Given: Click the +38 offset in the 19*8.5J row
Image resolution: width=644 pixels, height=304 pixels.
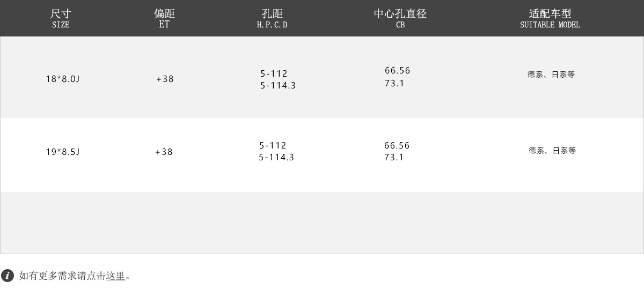Looking at the screenshot, I should pos(164,152).
